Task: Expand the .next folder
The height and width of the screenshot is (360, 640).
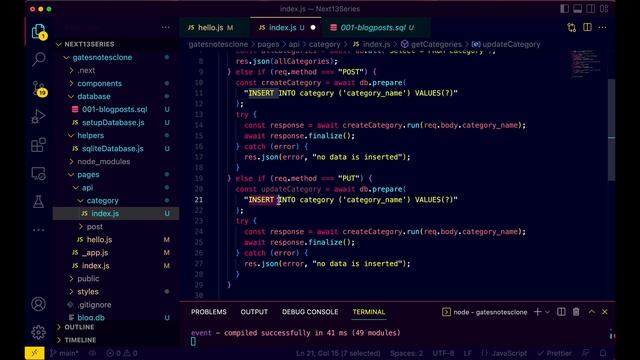Action: pyautogui.click(x=116, y=70)
